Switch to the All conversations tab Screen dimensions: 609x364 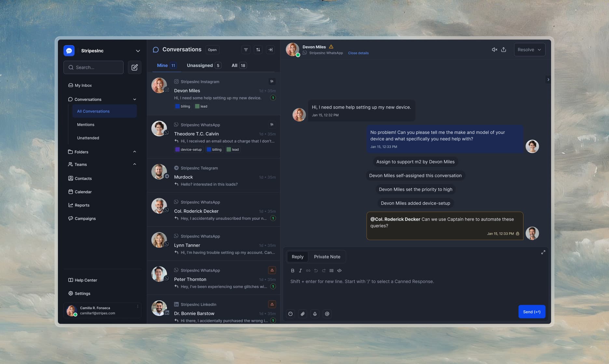click(239, 65)
